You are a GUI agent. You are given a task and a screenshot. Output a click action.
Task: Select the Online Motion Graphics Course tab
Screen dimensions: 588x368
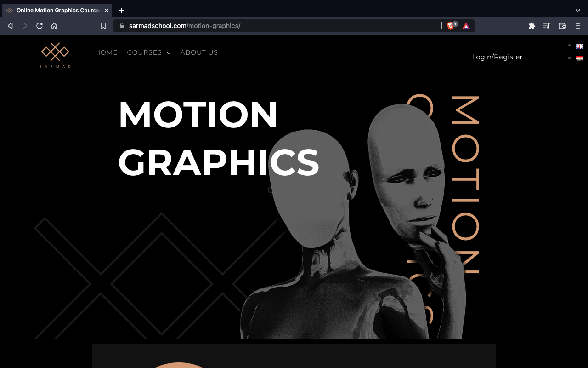click(x=57, y=10)
